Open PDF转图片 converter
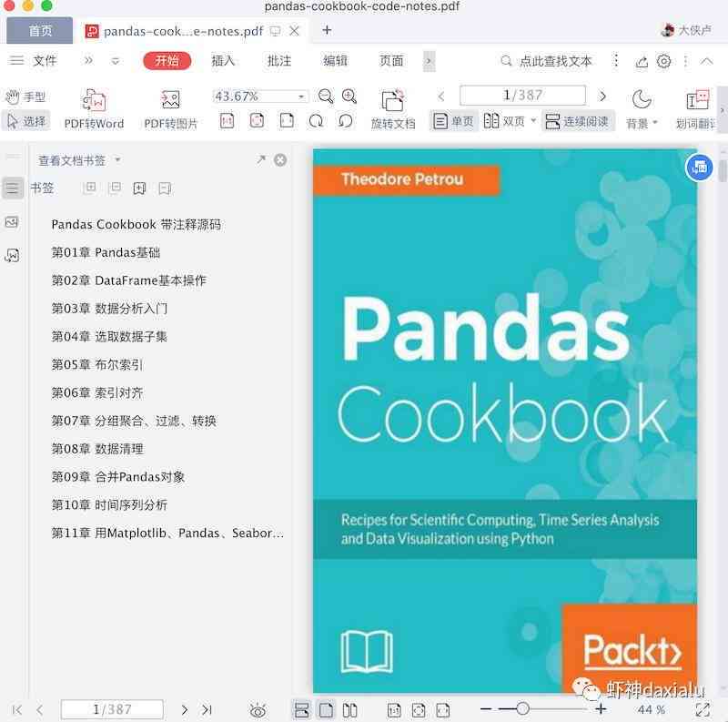 pos(171,109)
